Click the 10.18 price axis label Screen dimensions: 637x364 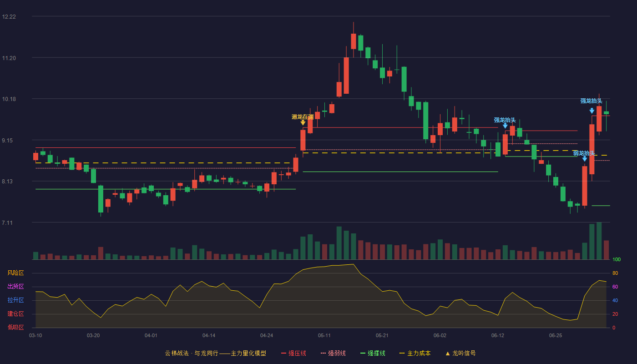(x=9, y=99)
